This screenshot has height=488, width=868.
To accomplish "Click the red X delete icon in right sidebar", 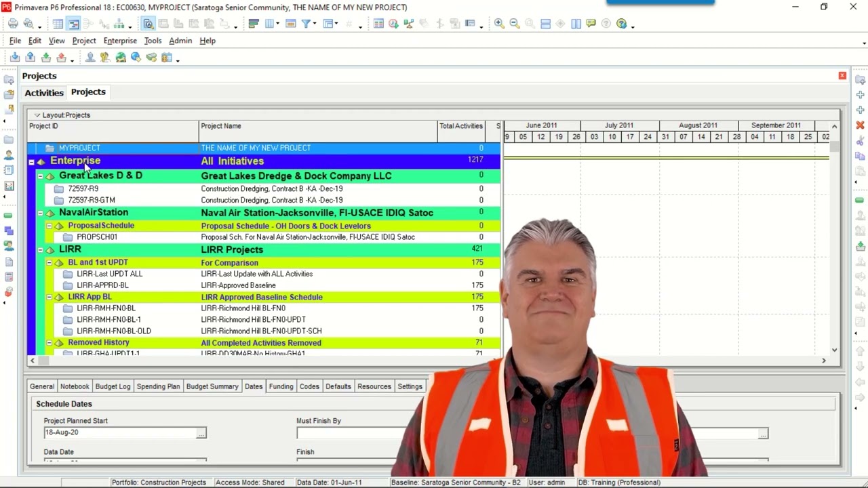I will coord(860,125).
